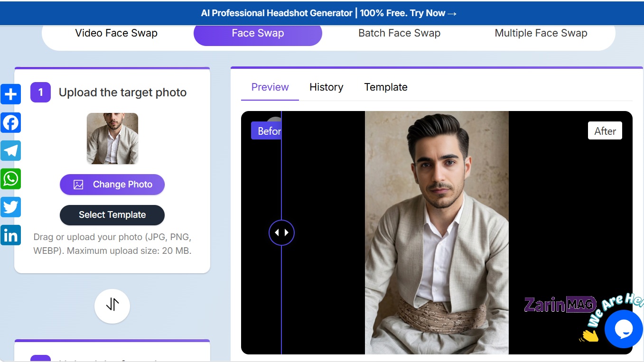Click the 'Upload the target photo' heading
This screenshot has height=362, width=644.
(x=122, y=93)
